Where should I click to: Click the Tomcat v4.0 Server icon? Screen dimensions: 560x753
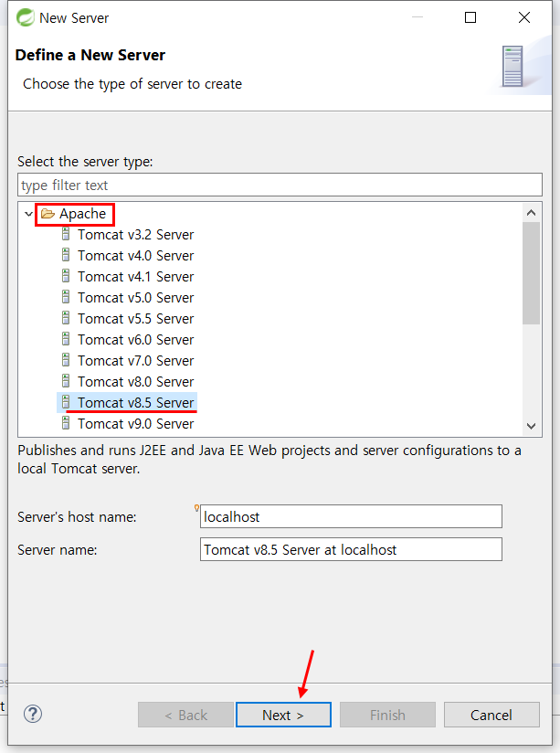pyautogui.click(x=66, y=255)
